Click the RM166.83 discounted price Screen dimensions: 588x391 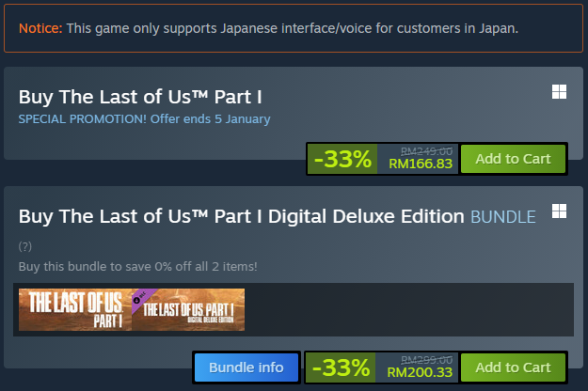coord(421,164)
